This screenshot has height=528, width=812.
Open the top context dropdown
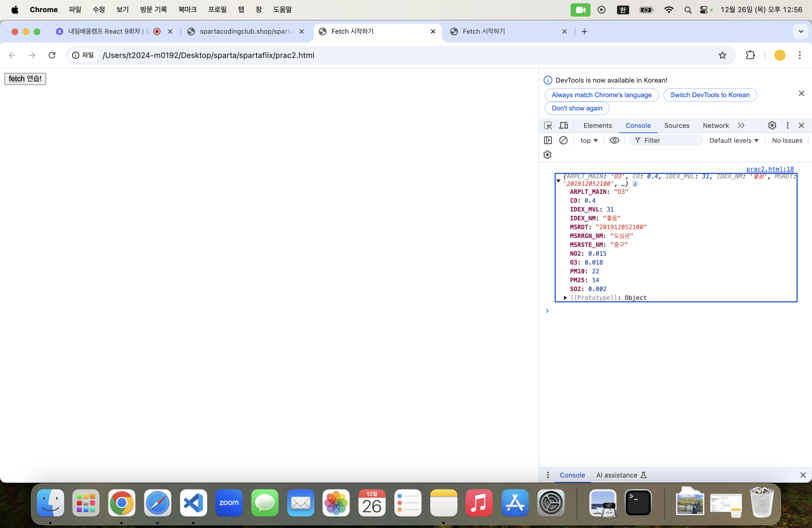point(589,141)
